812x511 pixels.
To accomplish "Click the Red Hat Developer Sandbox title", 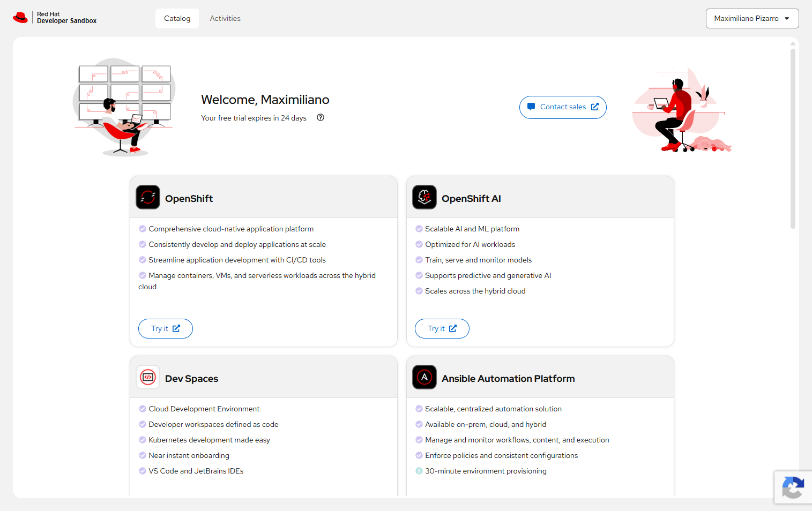I will coord(66,18).
